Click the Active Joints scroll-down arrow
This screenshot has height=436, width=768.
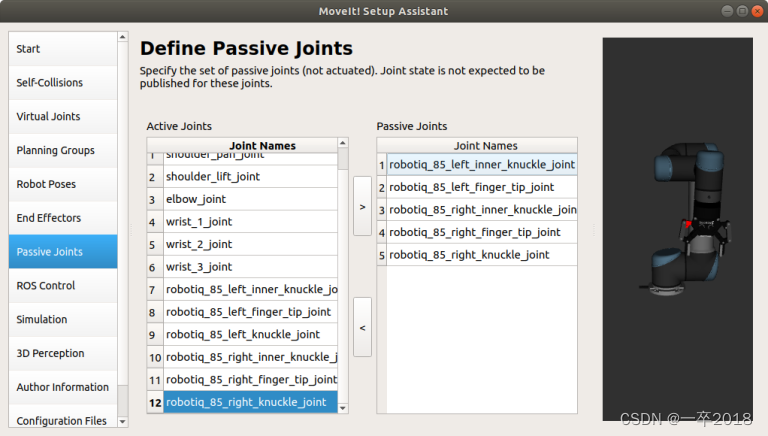(x=343, y=408)
